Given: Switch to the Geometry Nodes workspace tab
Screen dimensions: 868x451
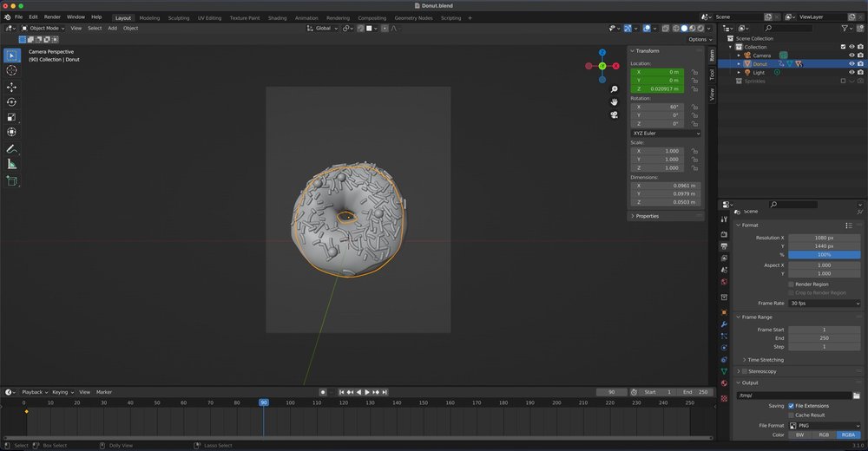Looking at the screenshot, I should 413,18.
